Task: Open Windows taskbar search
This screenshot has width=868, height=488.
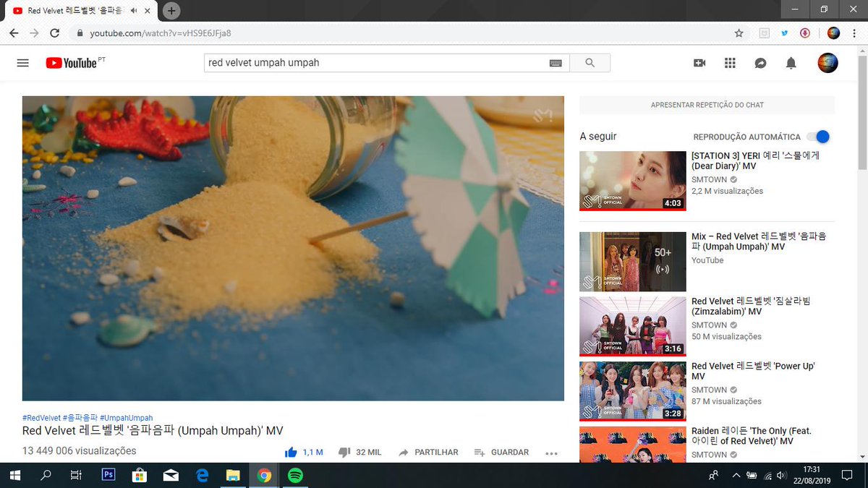Action: pos(46,475)
